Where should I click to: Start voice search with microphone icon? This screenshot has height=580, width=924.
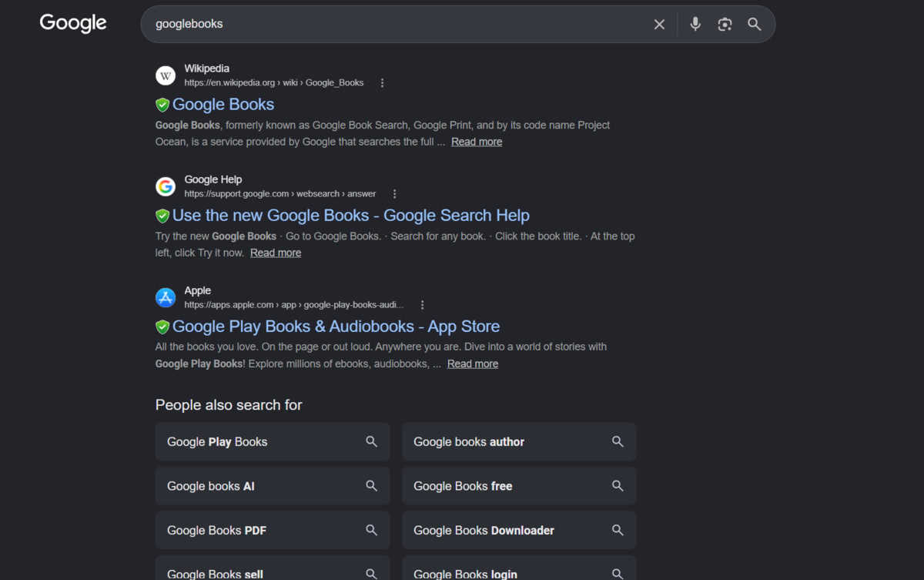pos(695,24)
